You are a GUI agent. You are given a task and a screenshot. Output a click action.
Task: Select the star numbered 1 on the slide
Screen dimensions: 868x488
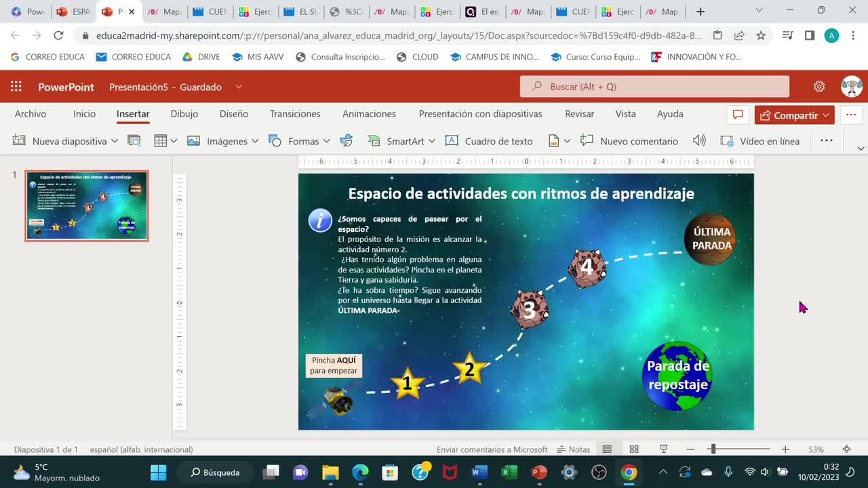[x=407, y=384]
